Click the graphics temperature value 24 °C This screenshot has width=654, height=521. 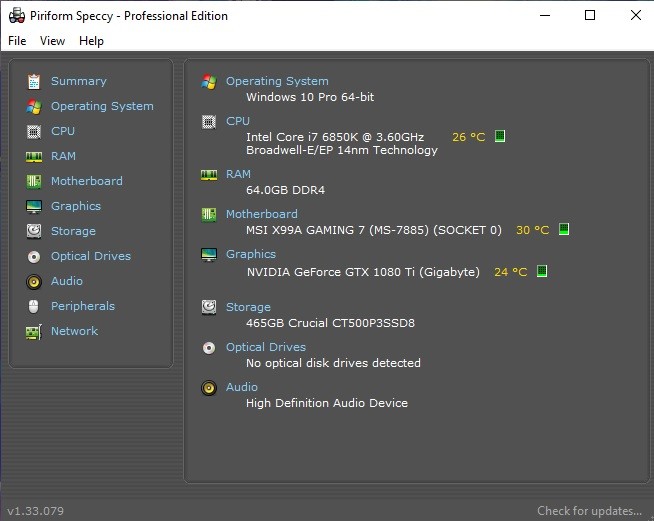point(511,272)
